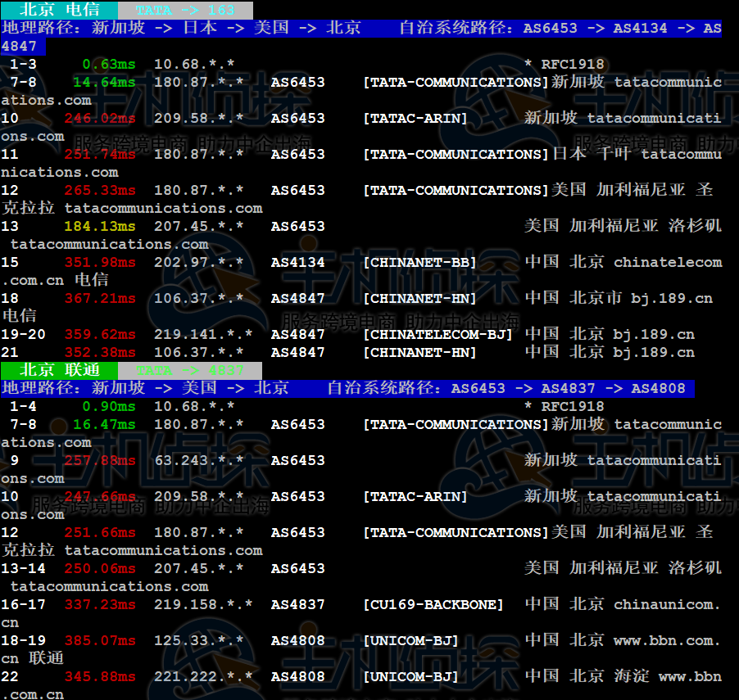This screenshot has height=700, width=739.
Task: Click AS4837 on hop 16-17 row
Action: [298, 604]
